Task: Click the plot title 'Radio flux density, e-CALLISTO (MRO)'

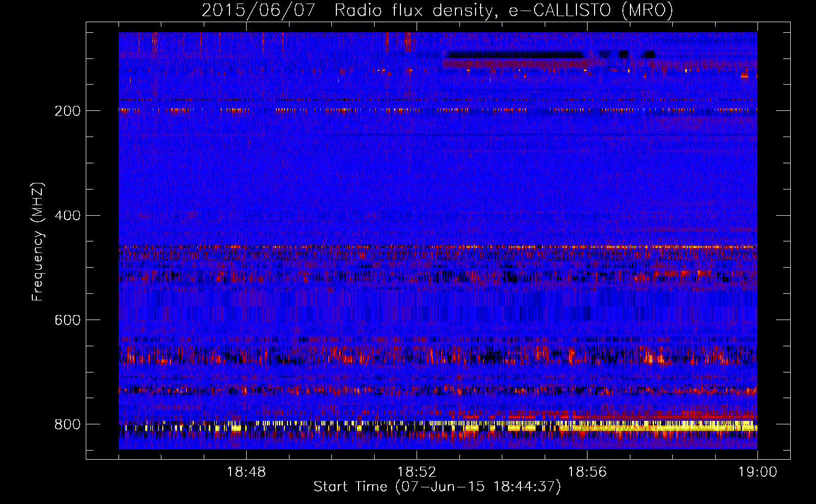Action: 503,10
